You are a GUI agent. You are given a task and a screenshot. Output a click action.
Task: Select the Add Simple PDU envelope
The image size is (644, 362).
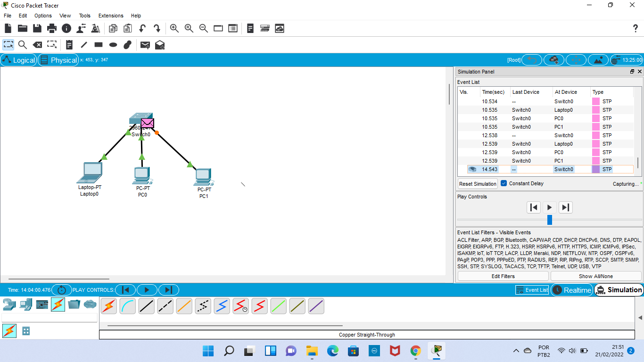tap(145, 45)
